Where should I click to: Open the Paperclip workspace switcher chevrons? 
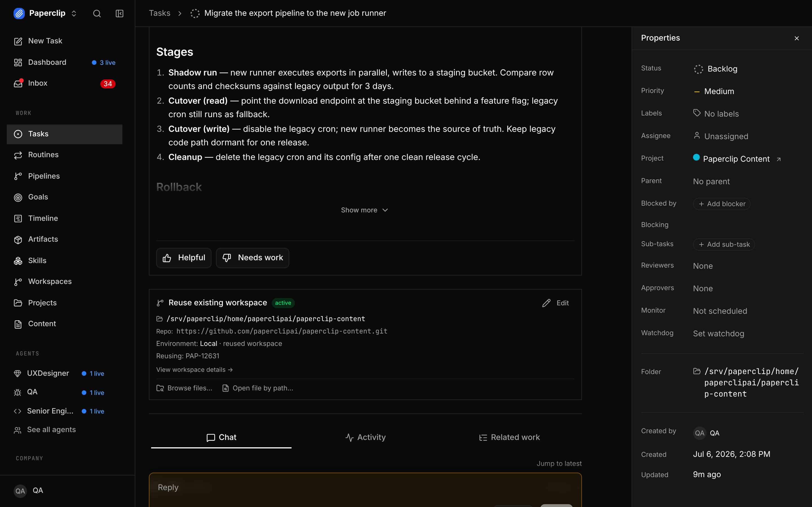click(74, 14)
